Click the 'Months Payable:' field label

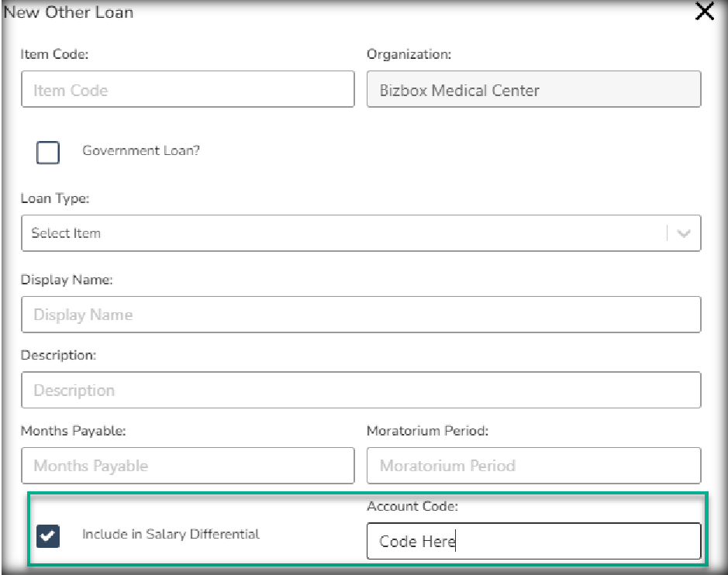tap(73, 431)
